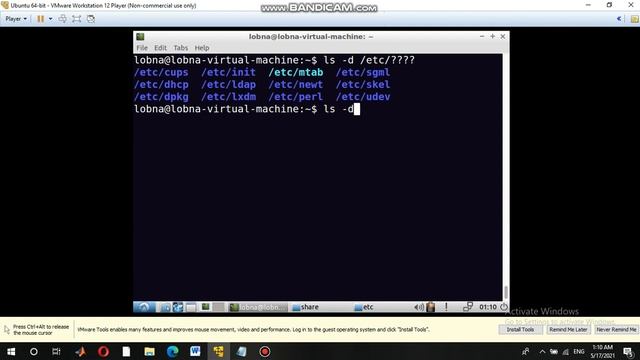
Task: Click the Install Tools button
Action: click(x=520, y=329)
